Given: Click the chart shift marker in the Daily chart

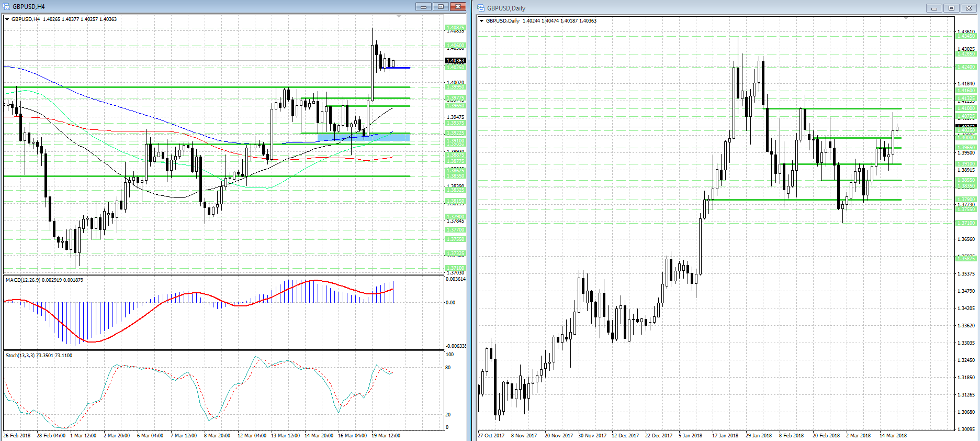Looking at the screenshot, I should pos(906,18).
